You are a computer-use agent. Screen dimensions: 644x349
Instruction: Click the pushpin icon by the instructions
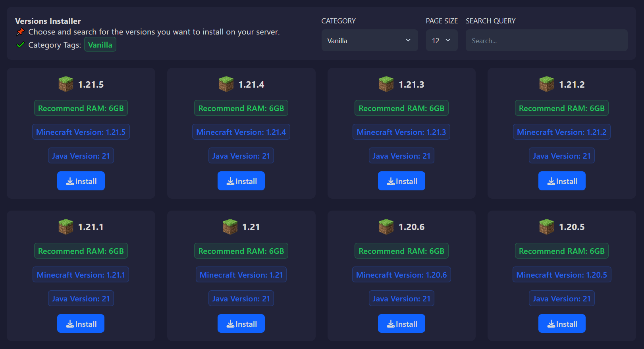click(x=20, y=32)
